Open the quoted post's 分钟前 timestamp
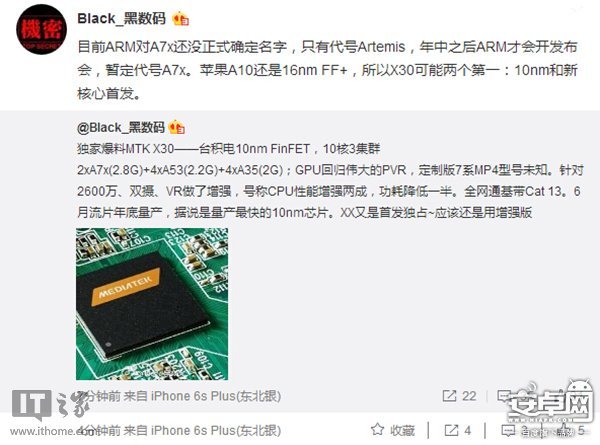This screenshot has height=445, width=600. click(x=99, y=396)
